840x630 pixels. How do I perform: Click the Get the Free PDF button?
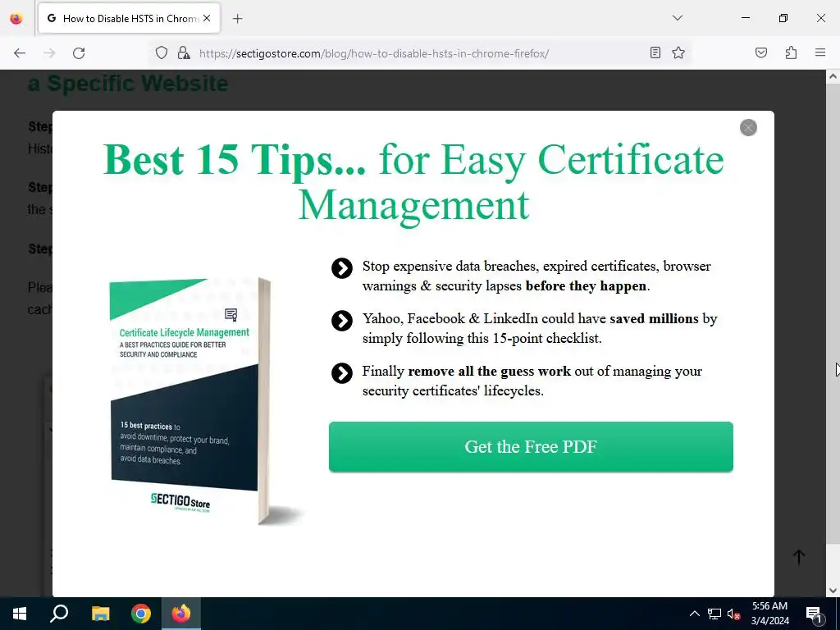pos(531,447)
